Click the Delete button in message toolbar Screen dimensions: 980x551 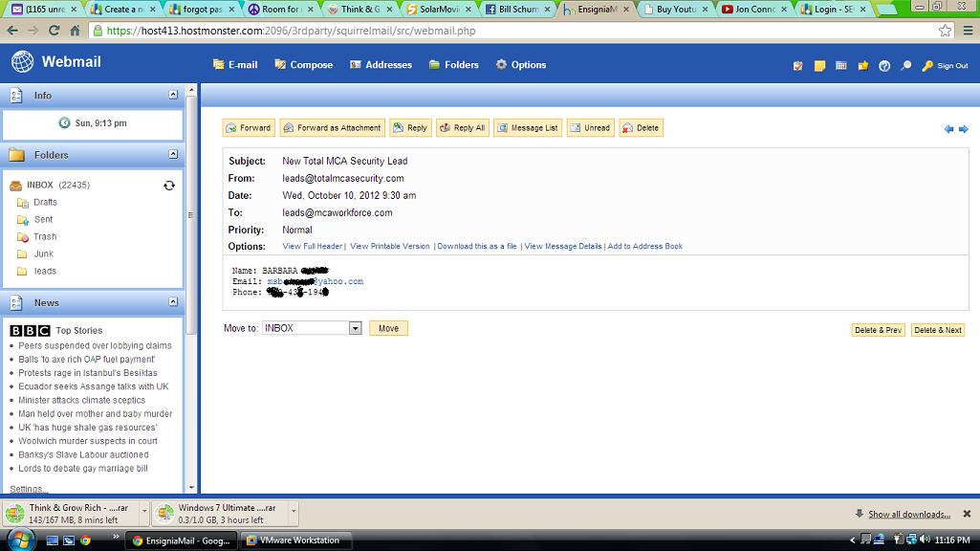click(x=642, y=127)
